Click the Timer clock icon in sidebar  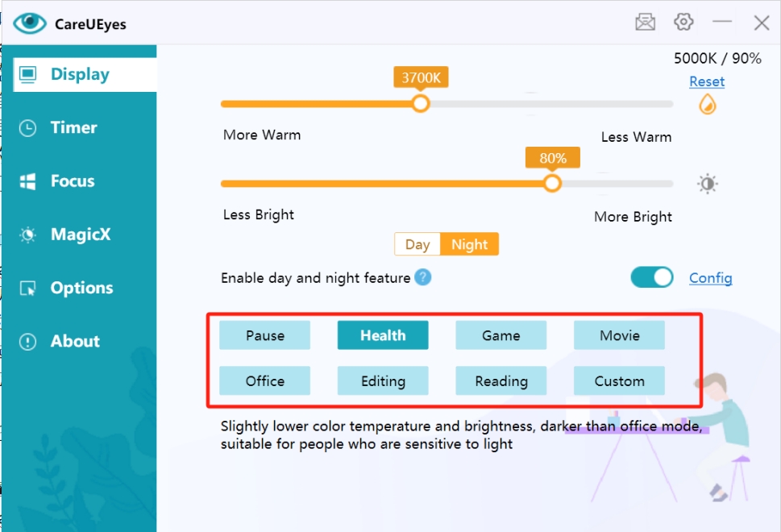(x=28, y=128)
